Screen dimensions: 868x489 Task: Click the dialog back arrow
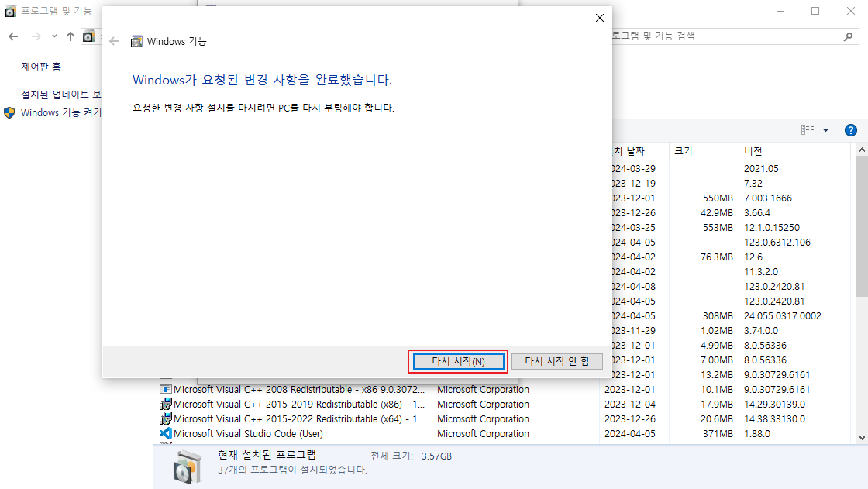(114, 42)
